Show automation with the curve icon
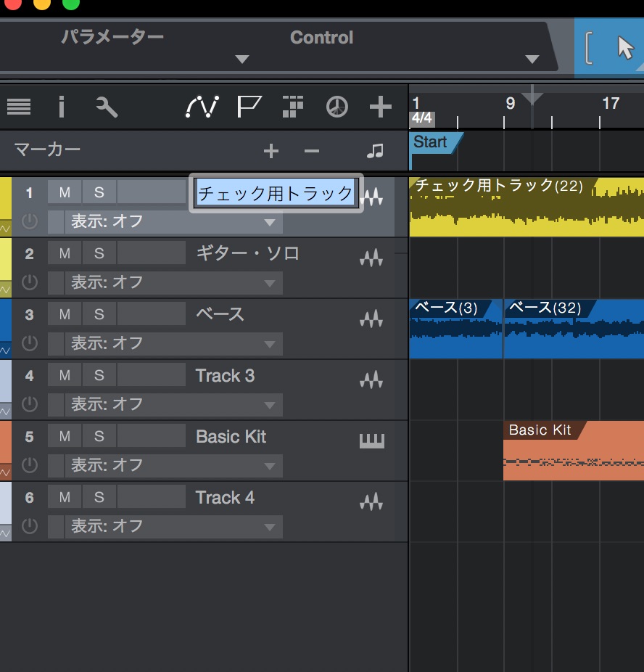 [202, 107]
